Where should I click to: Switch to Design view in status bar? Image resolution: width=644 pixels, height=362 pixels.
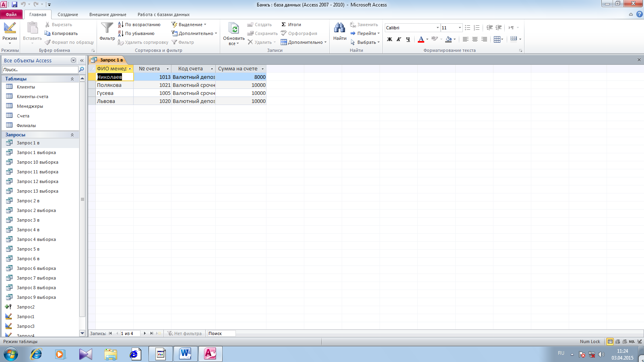(x=640, y=341)
